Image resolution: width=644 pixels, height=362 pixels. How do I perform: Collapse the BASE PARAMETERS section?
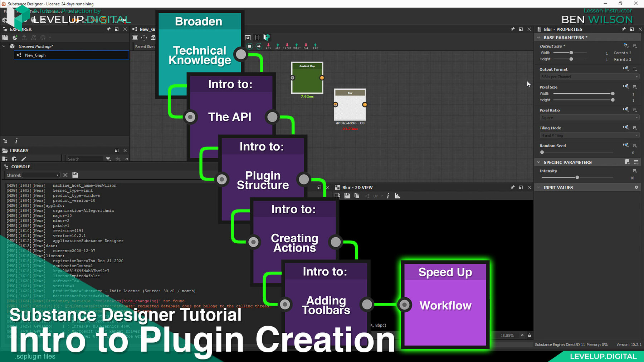[x=539, y=37]
